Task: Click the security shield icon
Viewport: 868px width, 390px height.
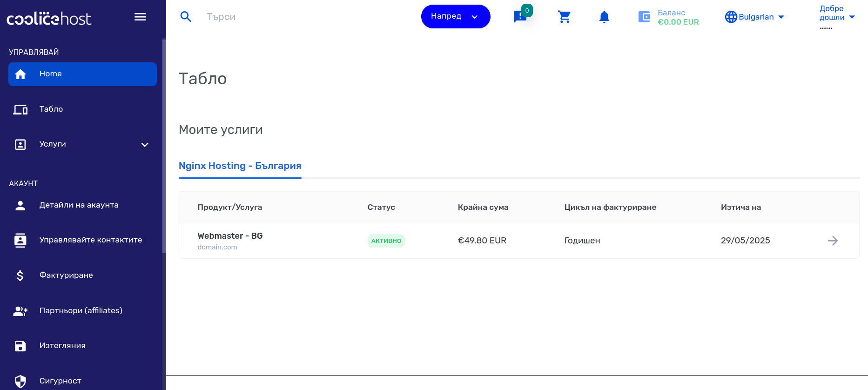Action: [20, 381]
